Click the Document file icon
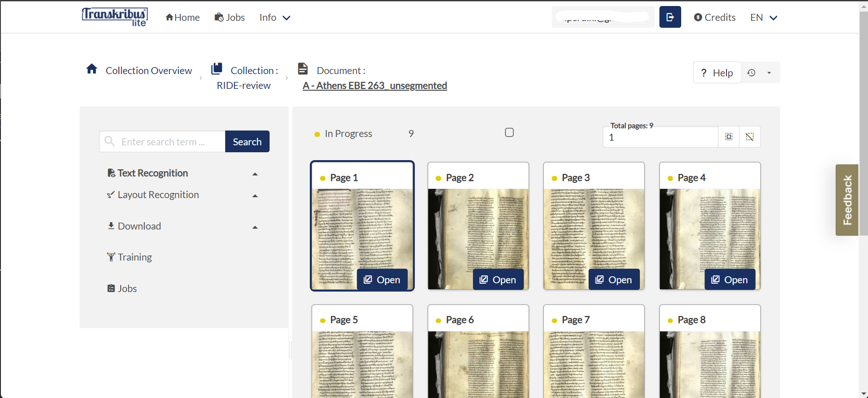This screenshot has width=868, height=398. point(303,69)
